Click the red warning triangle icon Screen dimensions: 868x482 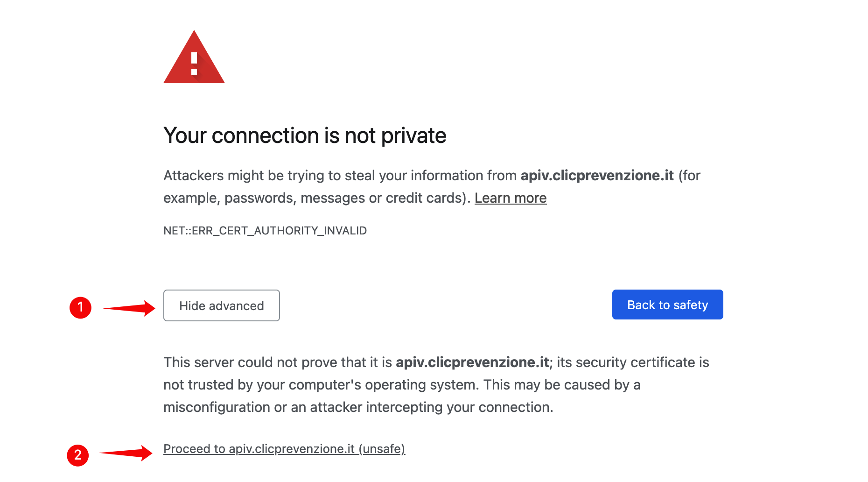pos(194,59)
